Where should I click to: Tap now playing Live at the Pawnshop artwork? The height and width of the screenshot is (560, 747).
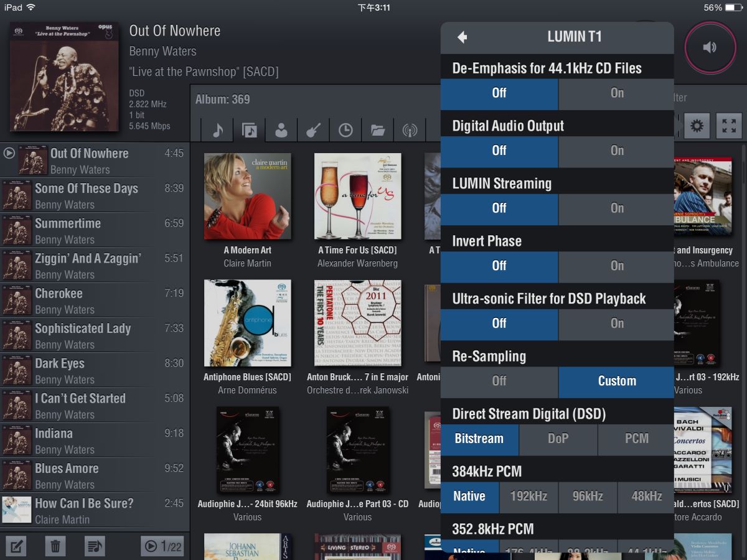click(x=64, y=77)
